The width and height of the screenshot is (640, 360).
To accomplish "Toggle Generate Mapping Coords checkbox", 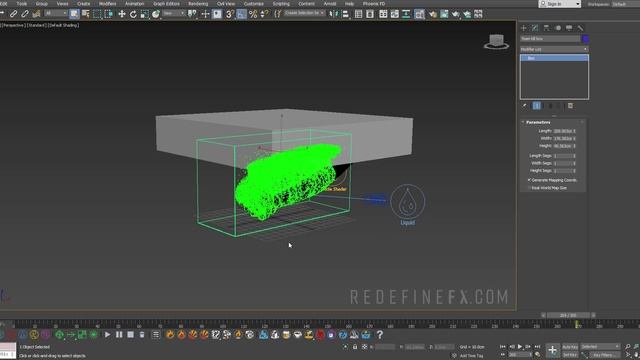I will tap(529, 180).
